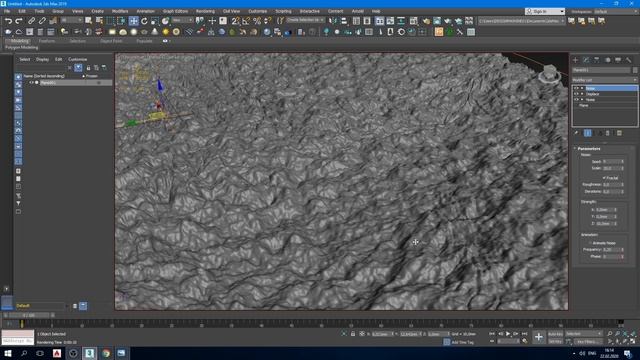640x360 pixels.
Task: Play the animation
Action: (x=508, y=334)
